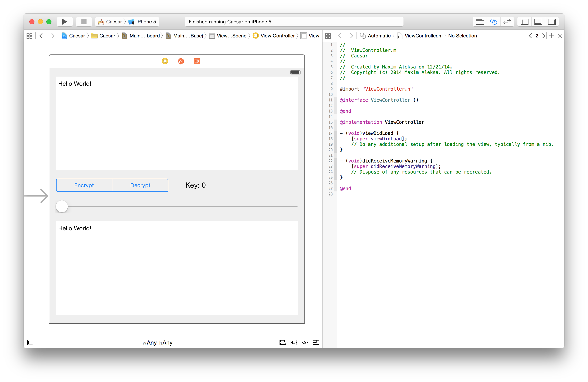The width and height of the screenshot is (588, 382).
Task: Open the Resizing Behavior menu
Action: (316, 342)
